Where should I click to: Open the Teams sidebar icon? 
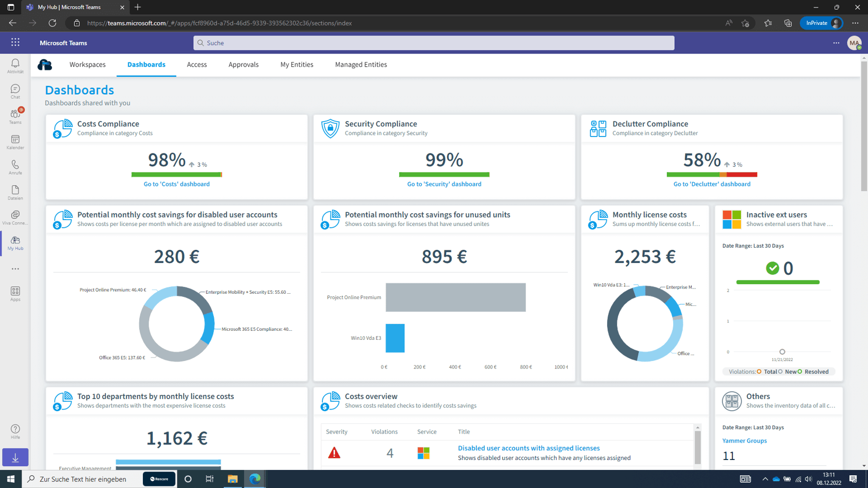[15, 116]
